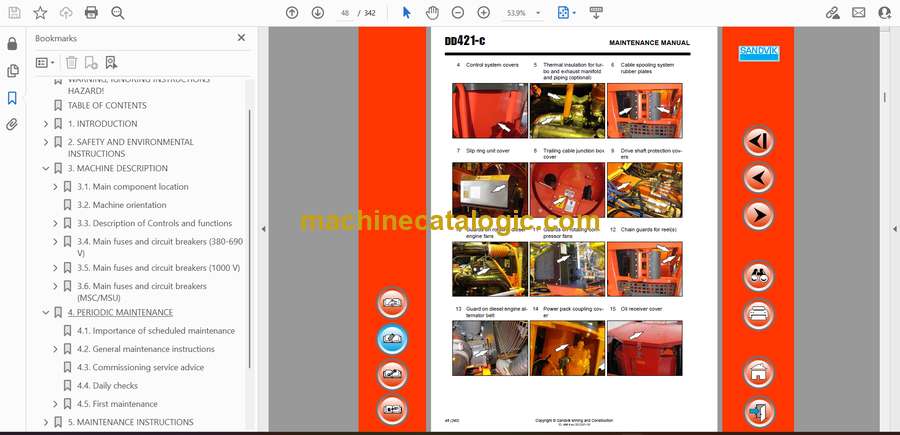Click the previous page round arrow button
Screen dimensions: 900x435
[x=758, y=178]
